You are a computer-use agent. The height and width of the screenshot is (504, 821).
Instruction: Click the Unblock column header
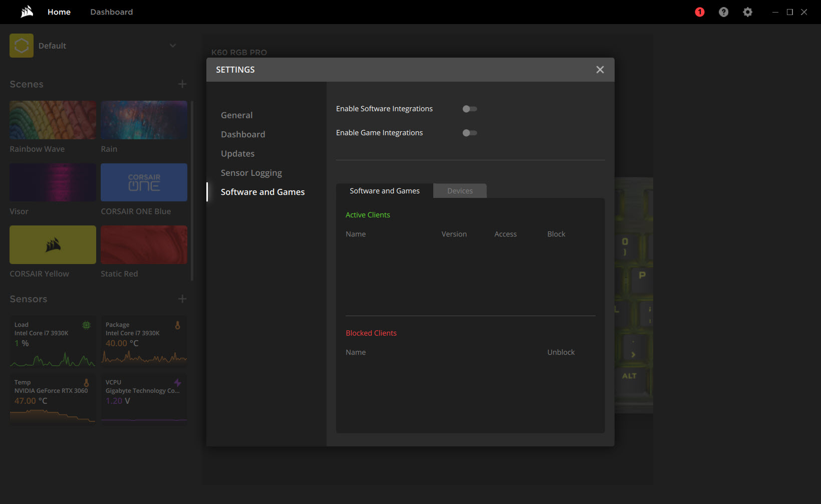pos(561,352)
